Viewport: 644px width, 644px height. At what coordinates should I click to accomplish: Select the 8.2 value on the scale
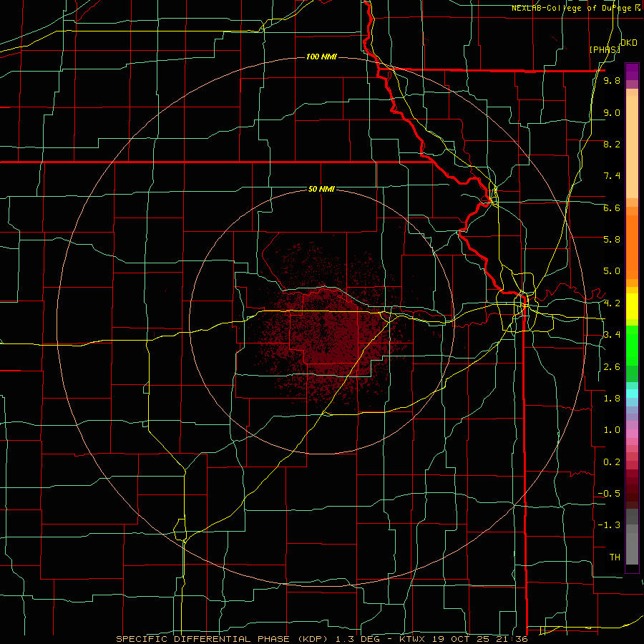tap(612, 144)
